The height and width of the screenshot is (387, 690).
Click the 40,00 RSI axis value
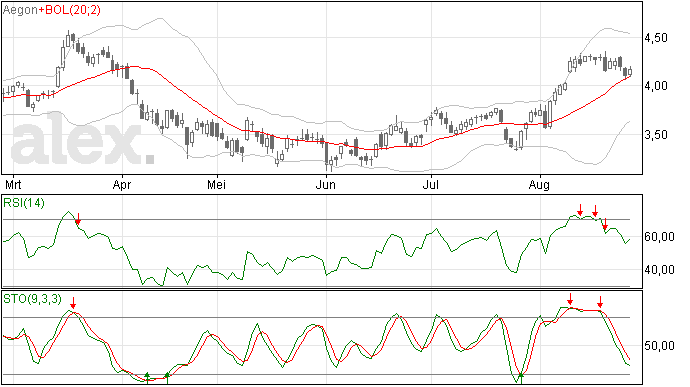pos(659,269)
